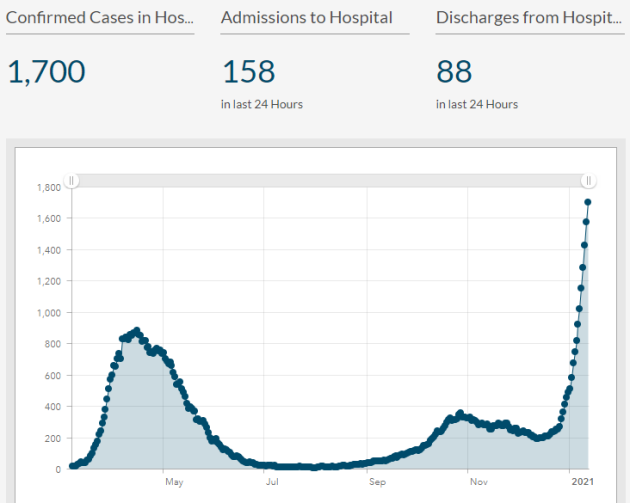Click the left range handle above chart
This screenshot has height=503, width=630.
[72, 181]
